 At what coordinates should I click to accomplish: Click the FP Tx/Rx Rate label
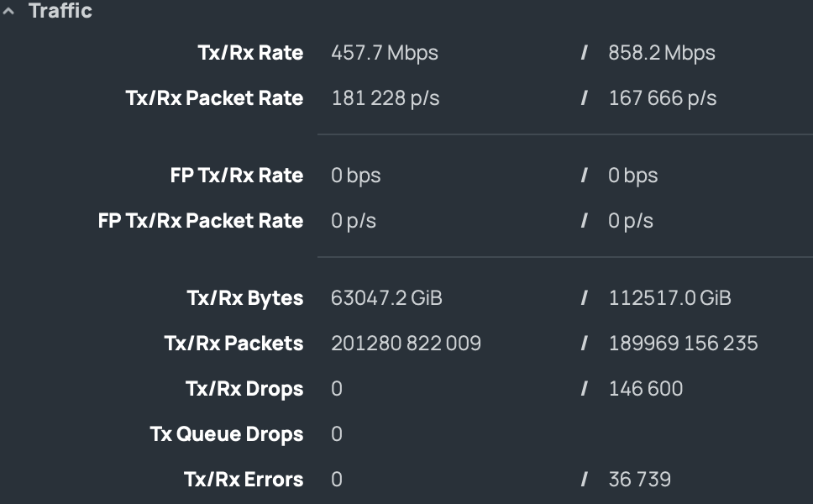pyautogui.click(x=237, y=176)
